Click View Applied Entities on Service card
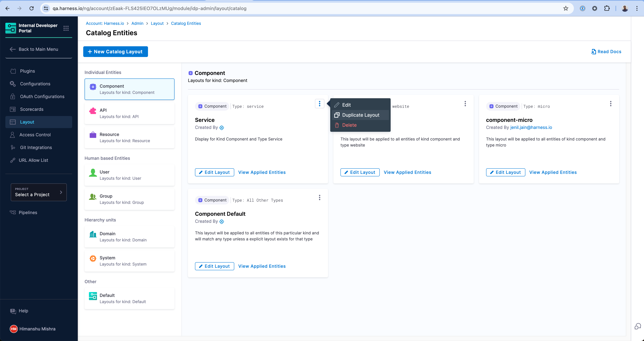 pyautogui.click(x=262, y=172)
